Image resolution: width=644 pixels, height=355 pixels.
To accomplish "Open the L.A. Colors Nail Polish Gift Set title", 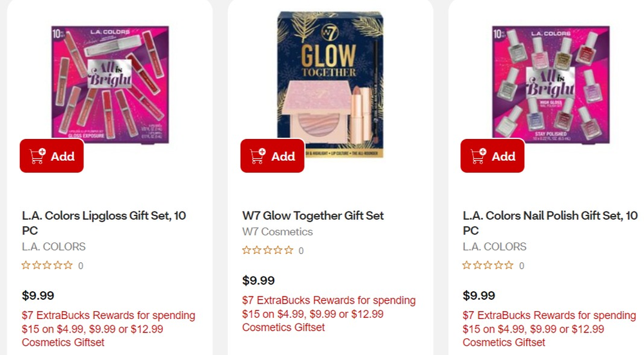I will point(550,223).
